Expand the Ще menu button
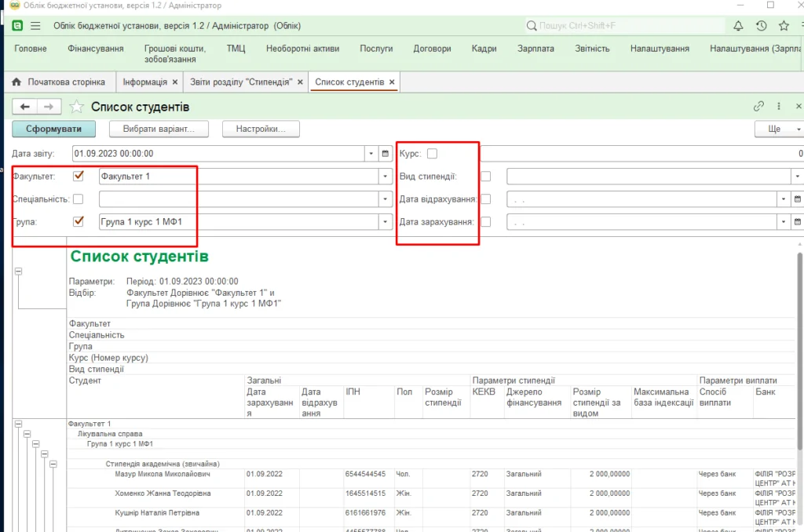 coord(779,129)
